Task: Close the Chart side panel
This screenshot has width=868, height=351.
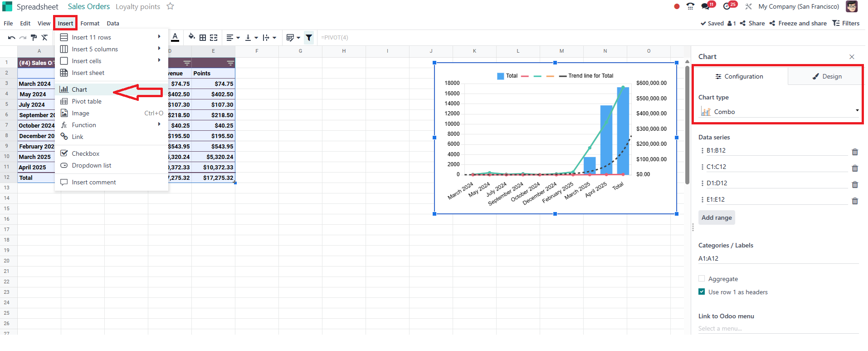Action: click(x=852, y=57)
